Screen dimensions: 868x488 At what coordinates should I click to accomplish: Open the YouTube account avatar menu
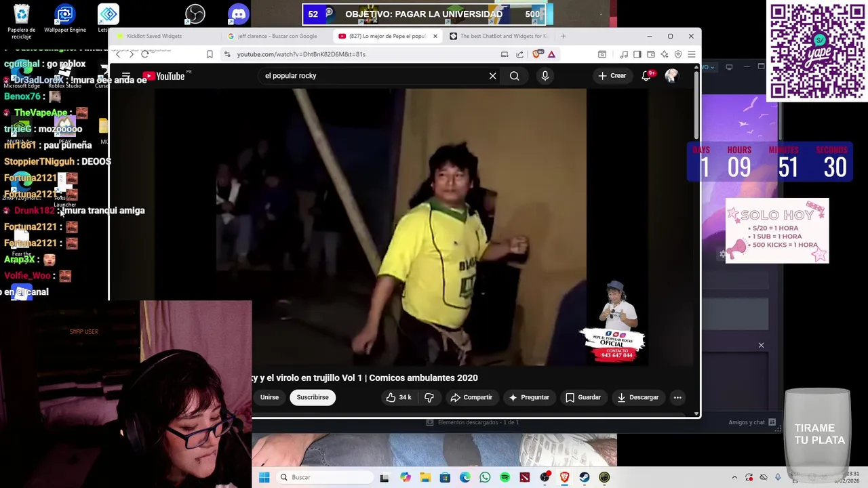point(671,76)
